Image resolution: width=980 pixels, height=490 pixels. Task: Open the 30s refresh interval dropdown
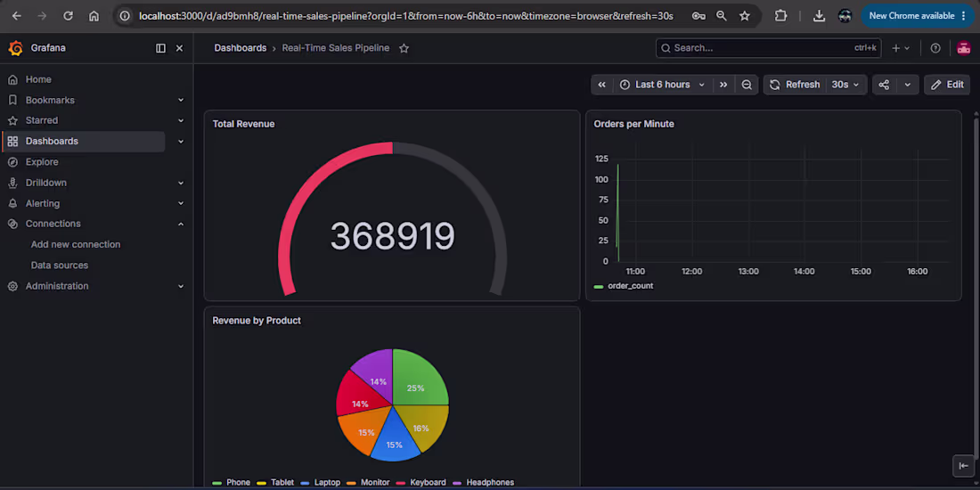(x=845, y=85)
